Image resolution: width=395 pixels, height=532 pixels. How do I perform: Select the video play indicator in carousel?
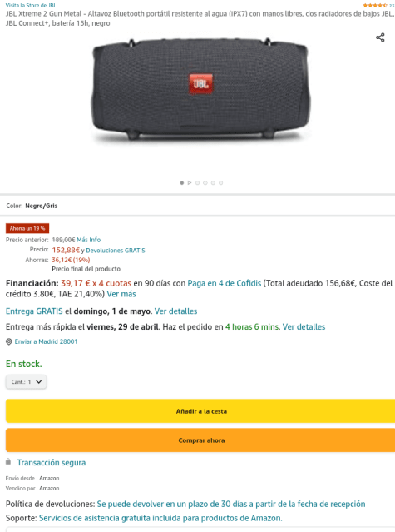190,183
